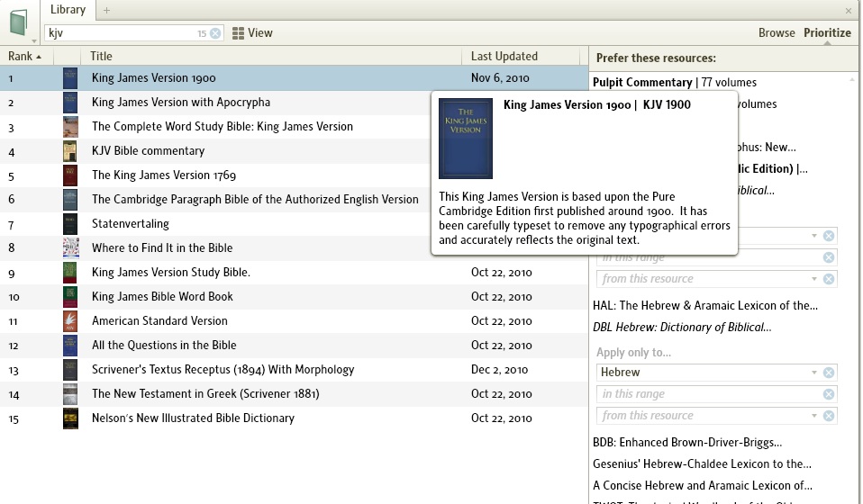863x504 pixels.
Task: Click cover icon of King James Bible Word Book
Action: point(70,297)
